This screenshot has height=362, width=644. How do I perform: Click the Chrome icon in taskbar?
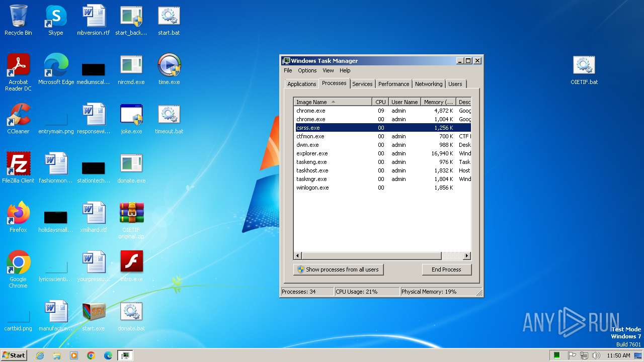tap(91, 355)
